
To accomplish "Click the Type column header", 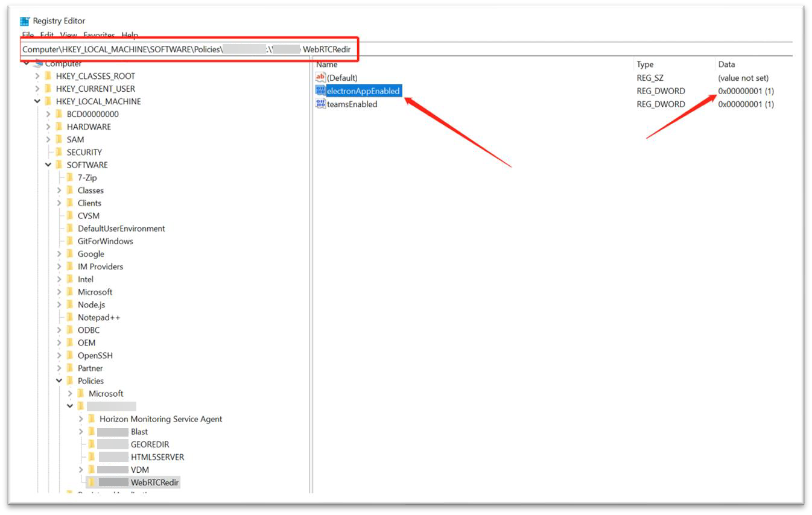I will (x=645, y=65).
